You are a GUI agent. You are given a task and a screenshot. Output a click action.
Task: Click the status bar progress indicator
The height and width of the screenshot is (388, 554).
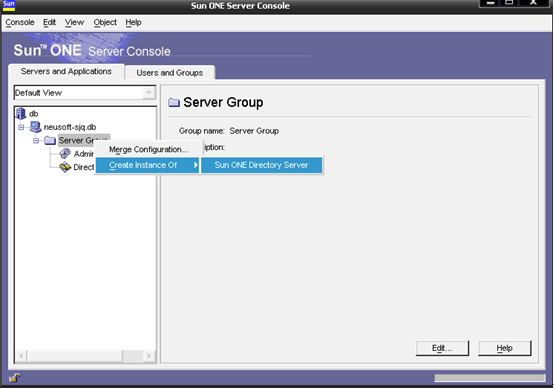pyautogui.click(x=490, y=378)
